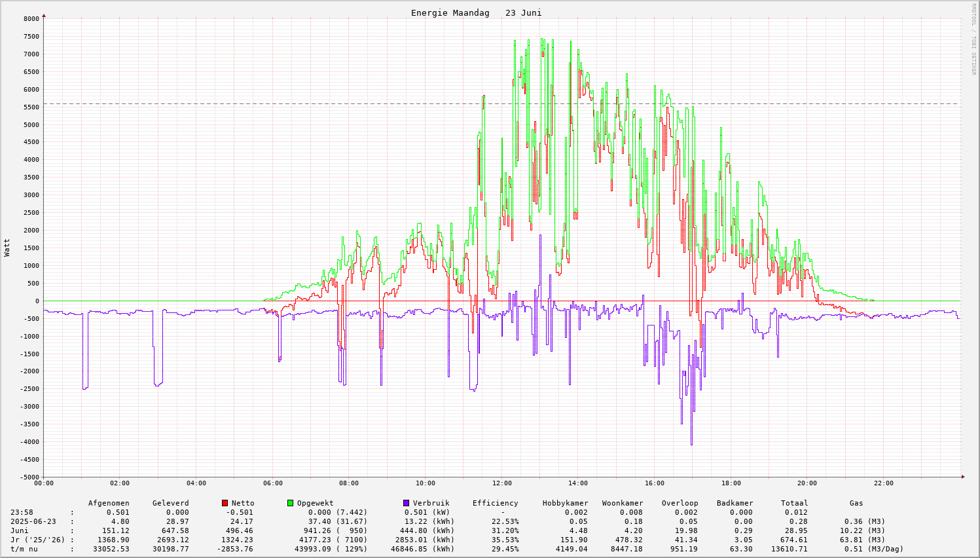The height and width of the screenshot is (558, 980).
Task: Click the Juni row label in table
Action: (20, 530)
